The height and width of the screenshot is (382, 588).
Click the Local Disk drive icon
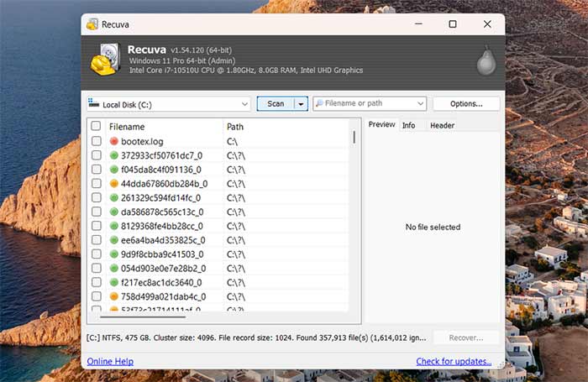pos(94,104)
